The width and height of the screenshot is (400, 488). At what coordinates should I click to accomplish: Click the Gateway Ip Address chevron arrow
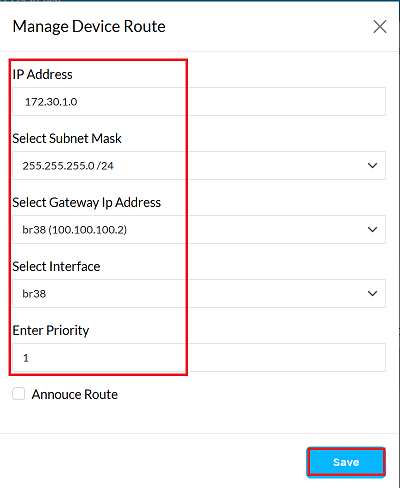[372, 229]
